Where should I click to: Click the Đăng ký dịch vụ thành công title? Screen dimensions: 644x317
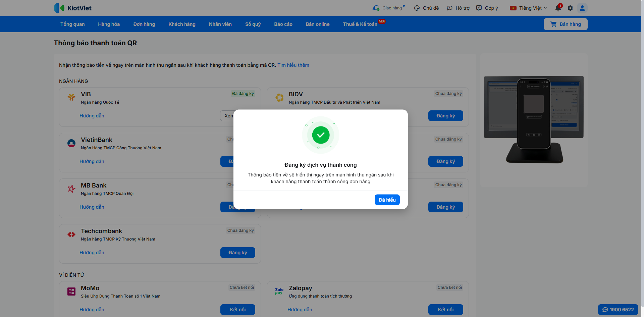(x=321, y=165)
